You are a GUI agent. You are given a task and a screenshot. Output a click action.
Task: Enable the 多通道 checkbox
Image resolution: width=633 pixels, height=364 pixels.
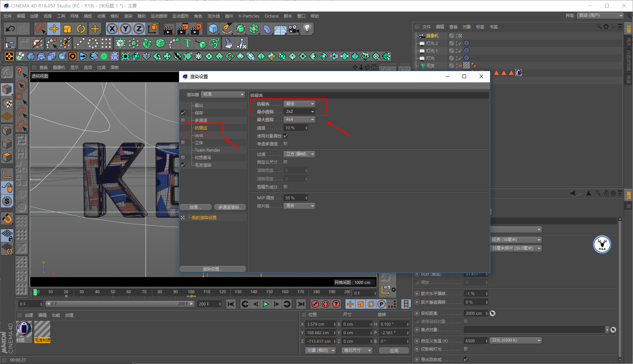click(183, 120)
